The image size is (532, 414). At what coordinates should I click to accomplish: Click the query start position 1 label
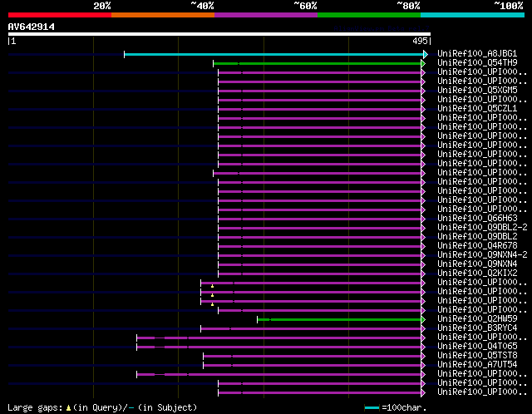[13, 41]
